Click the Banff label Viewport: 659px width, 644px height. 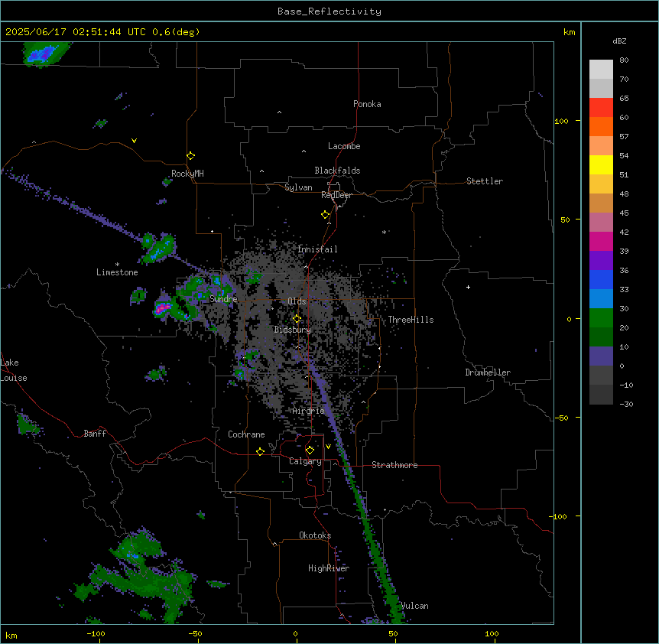[x=95, y=434]
